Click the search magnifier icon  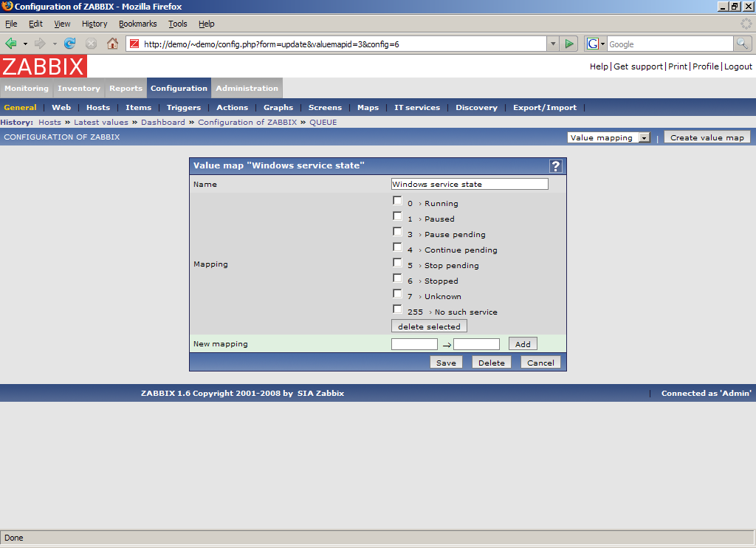pos(743,44)
